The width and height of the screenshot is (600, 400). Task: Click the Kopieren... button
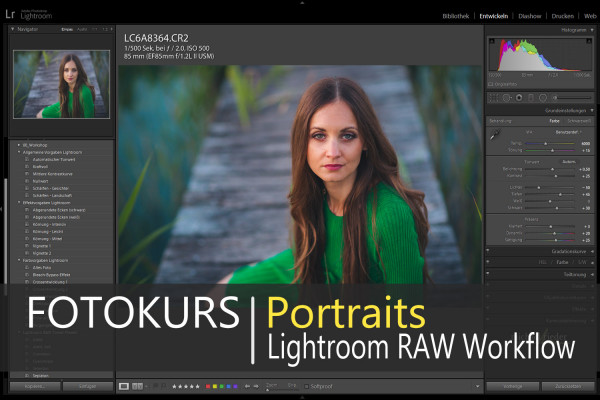point(35,387)
